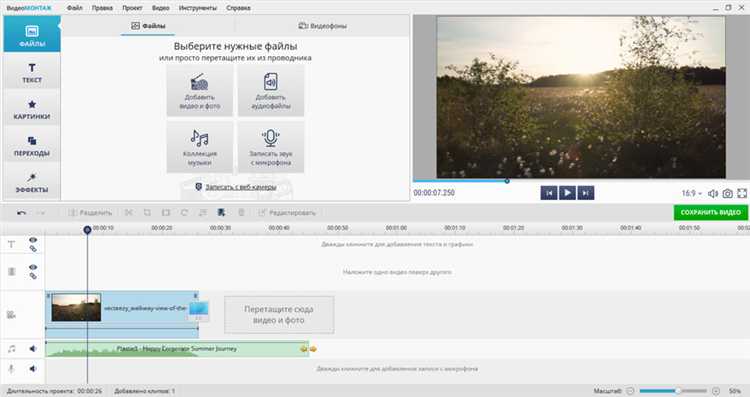Toggle the text track link icon
This screenshot has height=397, width=750.
pyautogui.click(x=33, y=249)
